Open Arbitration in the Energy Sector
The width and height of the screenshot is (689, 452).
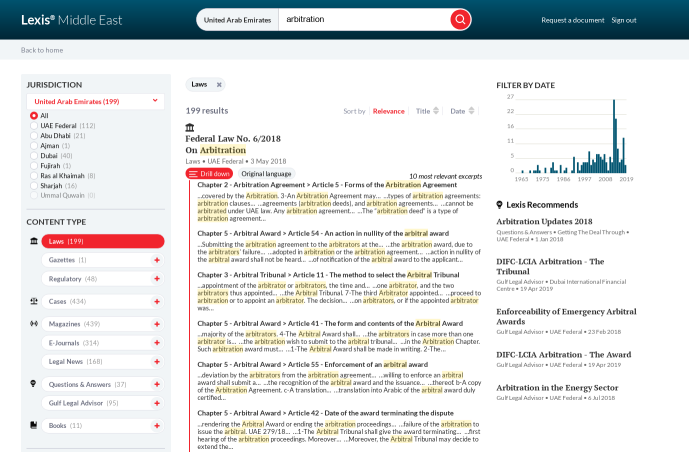coord(557,387)
